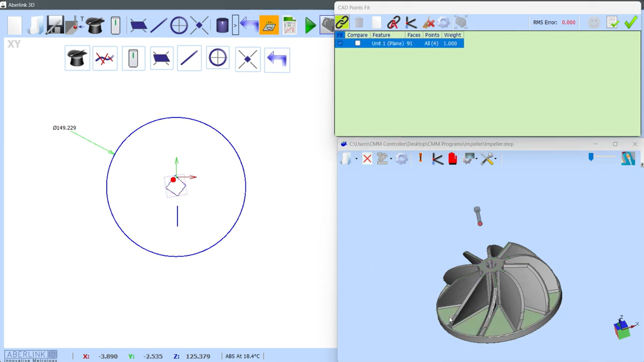Toggle the Compare checkbox for Unit 1
Screen dimensions: 644x362
358,43
